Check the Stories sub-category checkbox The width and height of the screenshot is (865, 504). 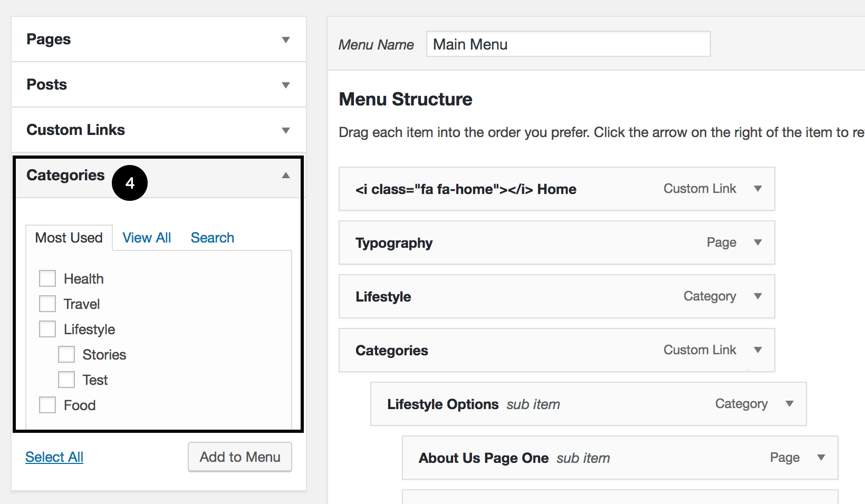66,354
